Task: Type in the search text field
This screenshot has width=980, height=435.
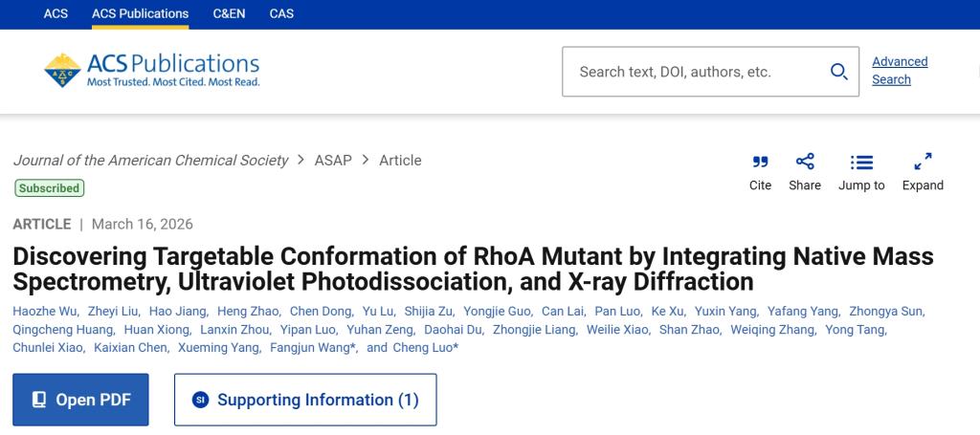Action: click(694, 72)
